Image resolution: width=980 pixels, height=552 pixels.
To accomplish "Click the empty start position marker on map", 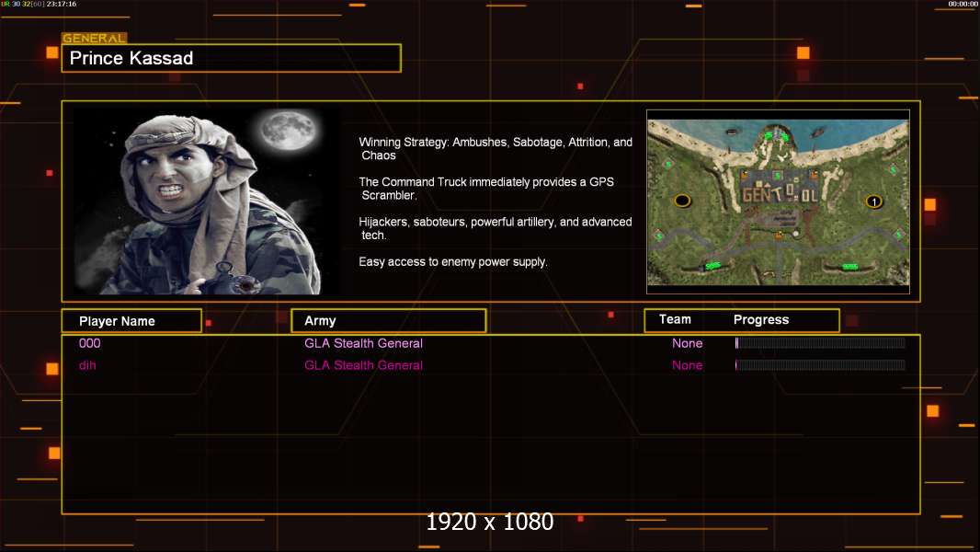I will click(x=682, y=201).
